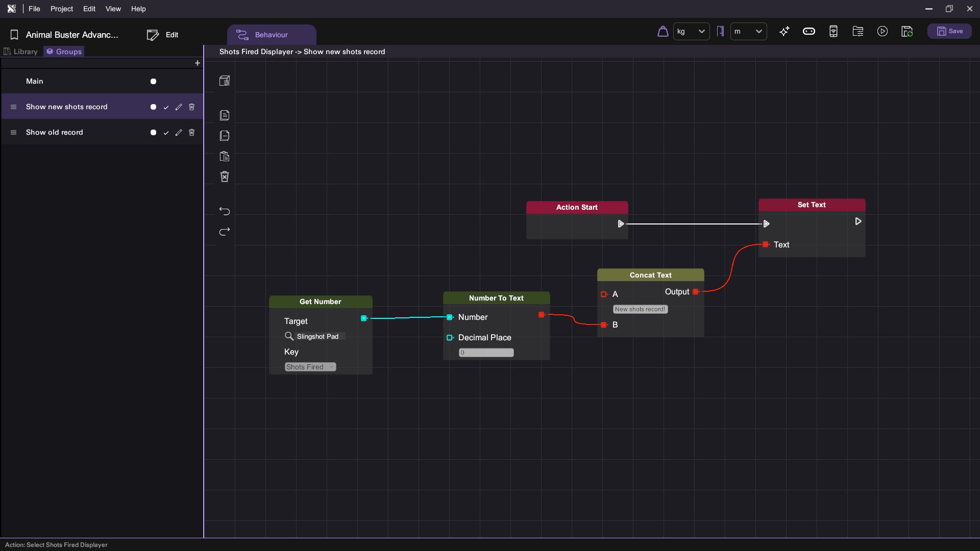Screen dimensions: 980x551
Task: Toggle the white dot on Main group
Action: pos(153,82)
